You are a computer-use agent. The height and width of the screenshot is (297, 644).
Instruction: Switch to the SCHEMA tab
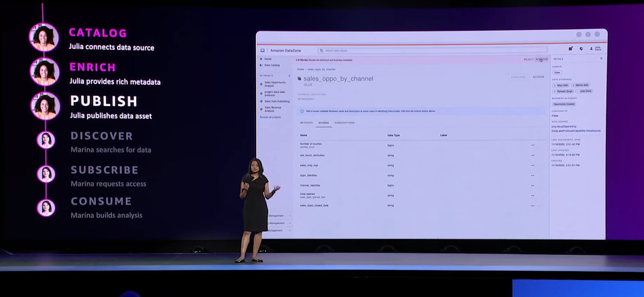point(324,123)
